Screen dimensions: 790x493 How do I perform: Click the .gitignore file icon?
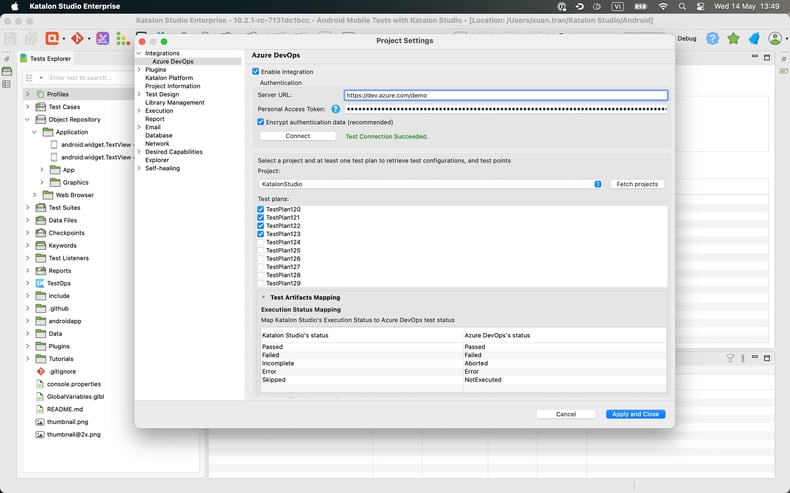click(41, 372)
